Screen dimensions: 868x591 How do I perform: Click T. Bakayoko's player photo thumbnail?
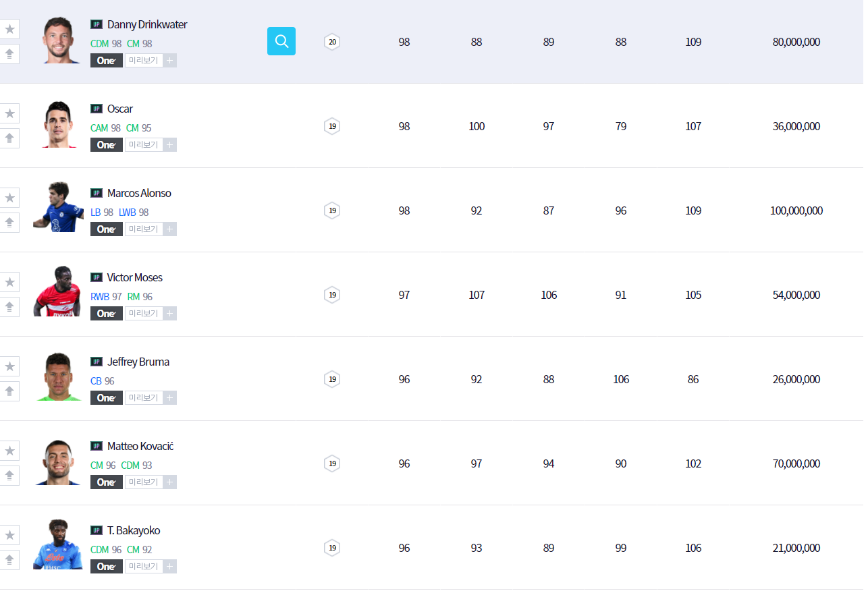[x=57, y=545]
